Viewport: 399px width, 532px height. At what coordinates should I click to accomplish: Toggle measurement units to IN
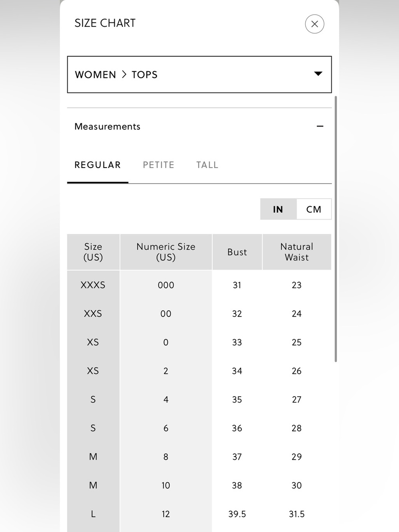point(278,209)
